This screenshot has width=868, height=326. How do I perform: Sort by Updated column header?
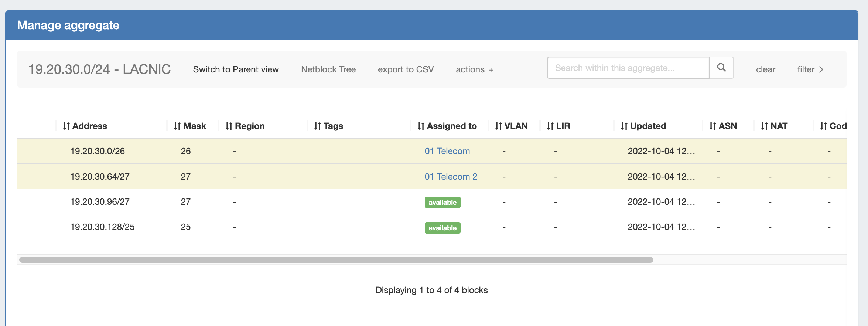click(643, 126)
